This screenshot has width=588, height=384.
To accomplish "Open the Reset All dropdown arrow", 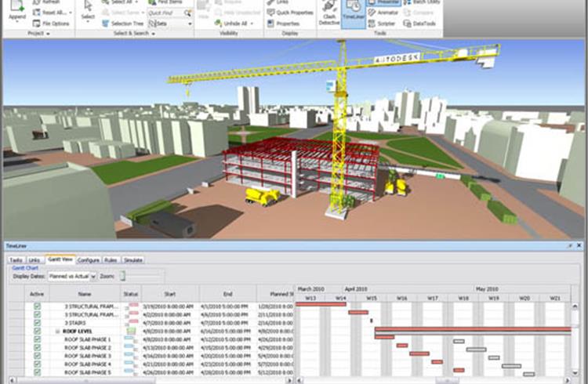I will pyautogui.click(x=71, y=13).
